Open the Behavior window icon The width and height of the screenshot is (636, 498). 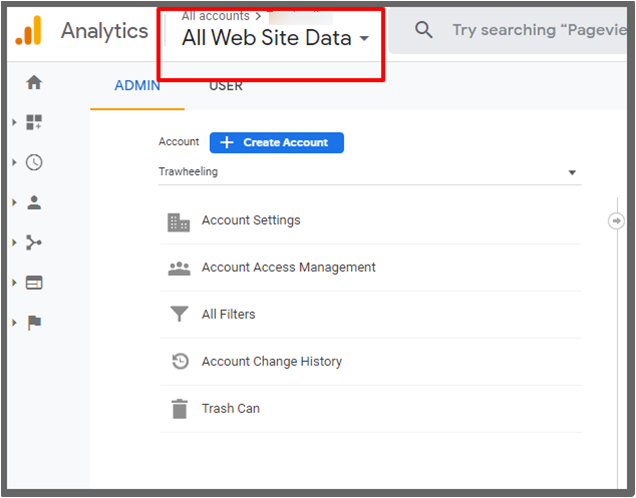coord(34,282)
